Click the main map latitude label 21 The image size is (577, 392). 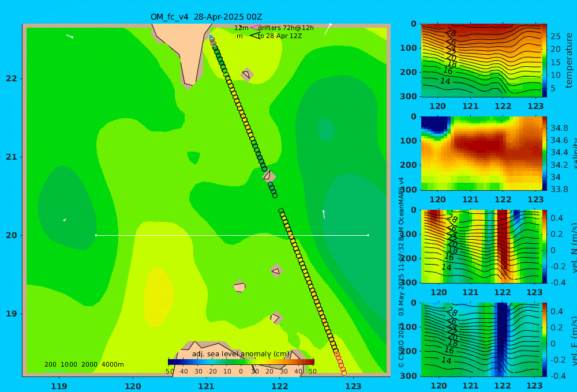click(12, 157)
